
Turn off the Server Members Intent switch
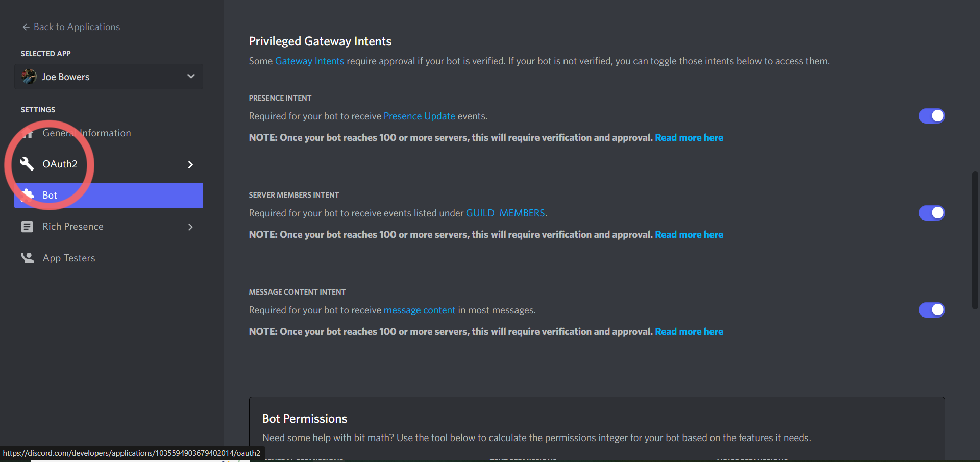pos(932,213)
